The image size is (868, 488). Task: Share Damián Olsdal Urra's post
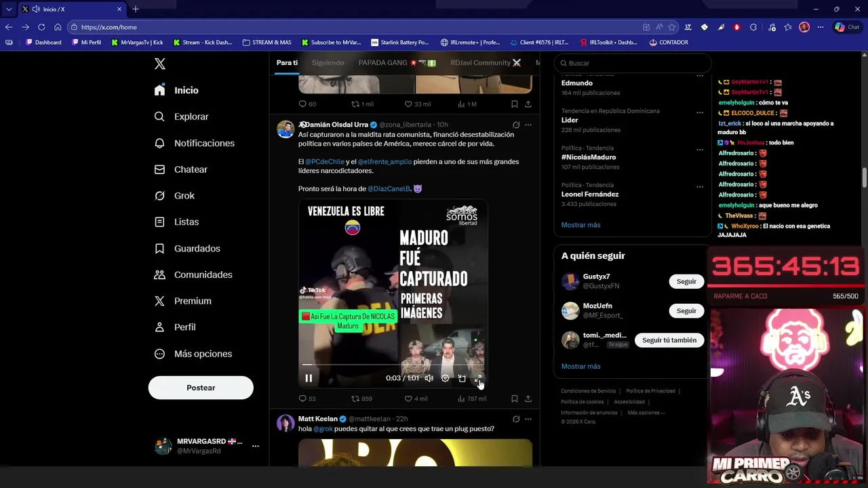[x=528, y=399]
